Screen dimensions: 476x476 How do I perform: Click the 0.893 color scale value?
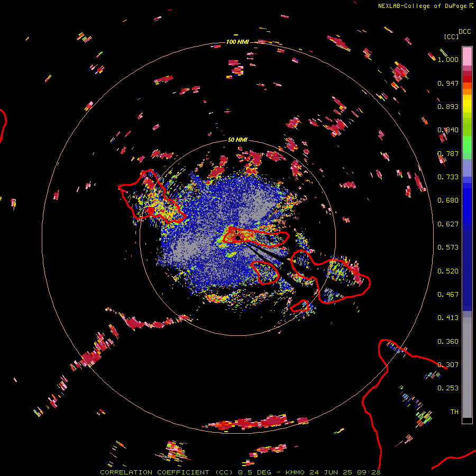click(x=448, y=106)
